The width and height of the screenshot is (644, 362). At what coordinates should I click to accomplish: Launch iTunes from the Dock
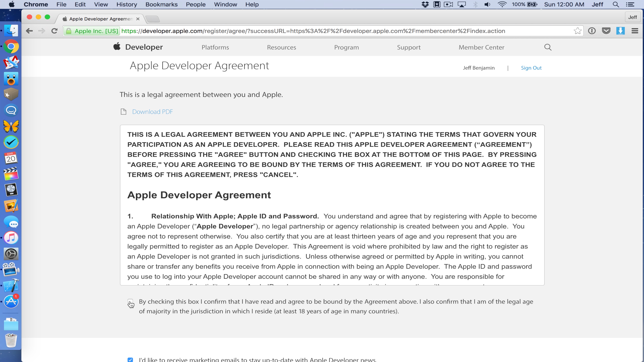(11, 238)
